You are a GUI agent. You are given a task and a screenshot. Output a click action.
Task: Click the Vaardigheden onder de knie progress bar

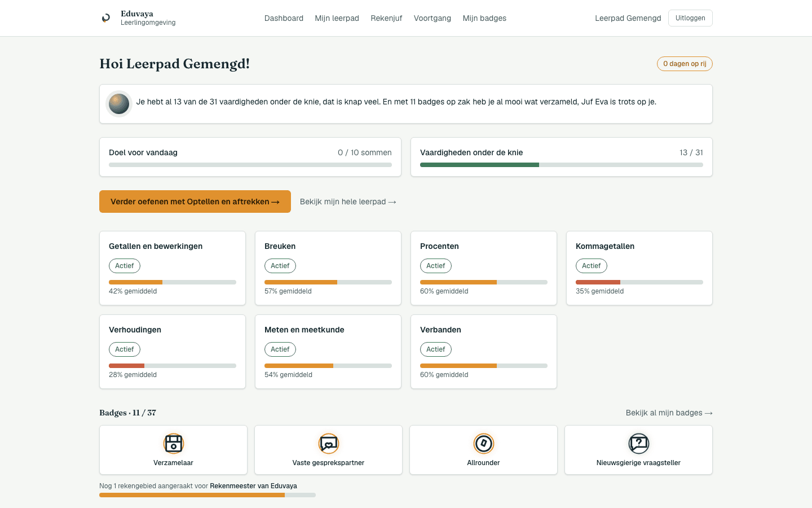click(562, 165)
